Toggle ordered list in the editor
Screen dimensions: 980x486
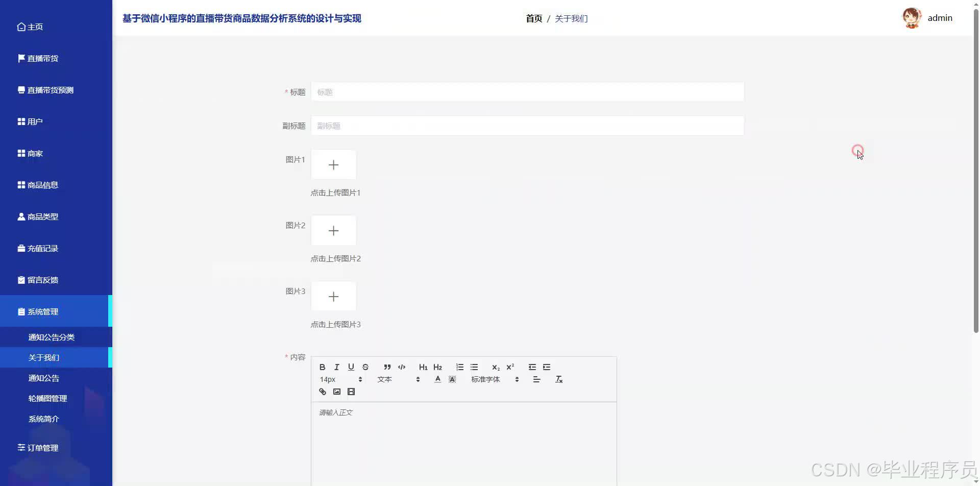click(459, 367)
